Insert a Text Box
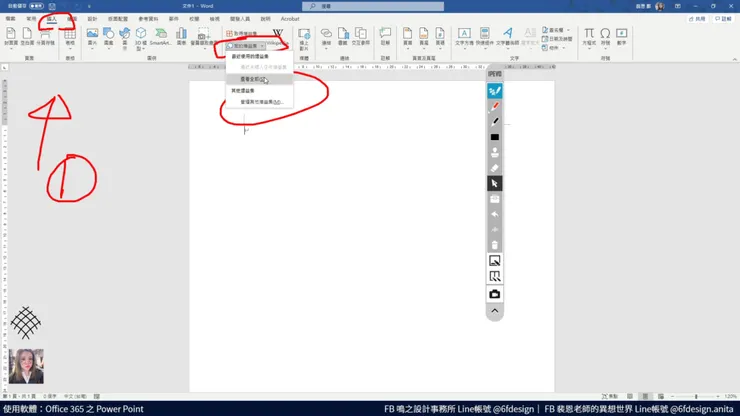 pyautogui.click(x=464, y=37)
